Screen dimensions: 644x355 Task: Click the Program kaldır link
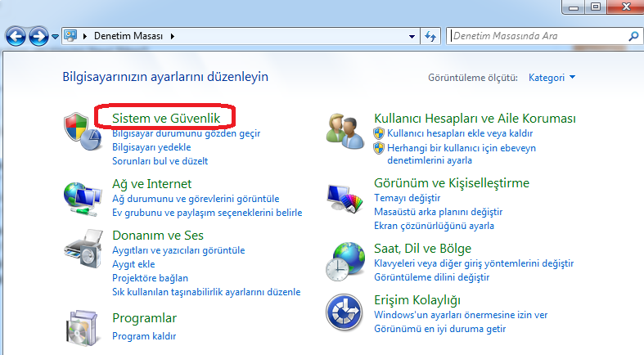[x=144, y=336]
